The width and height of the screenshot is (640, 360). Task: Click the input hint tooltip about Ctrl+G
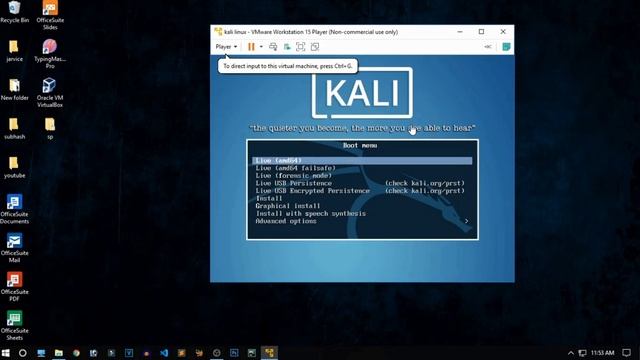(288, 66)
